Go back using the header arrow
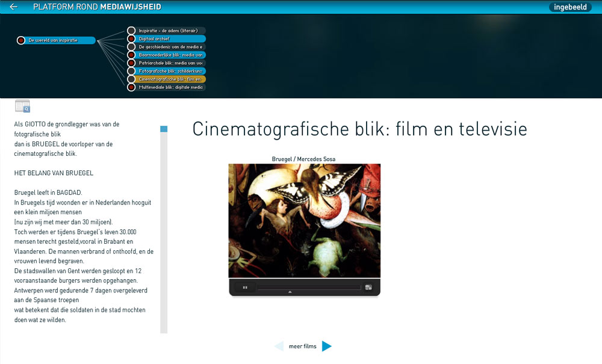 click(13, 7)
